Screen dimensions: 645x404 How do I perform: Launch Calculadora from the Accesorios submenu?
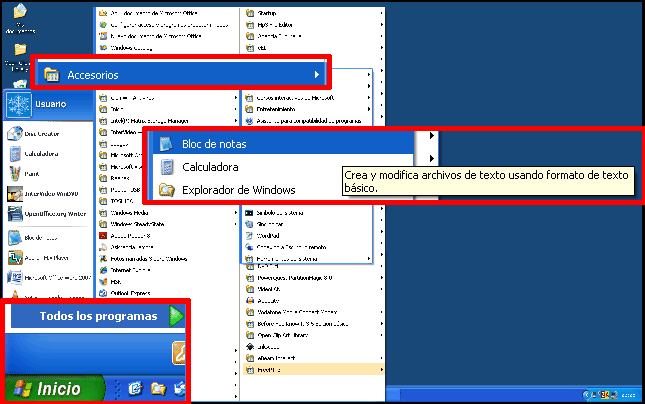coord(210,167)
